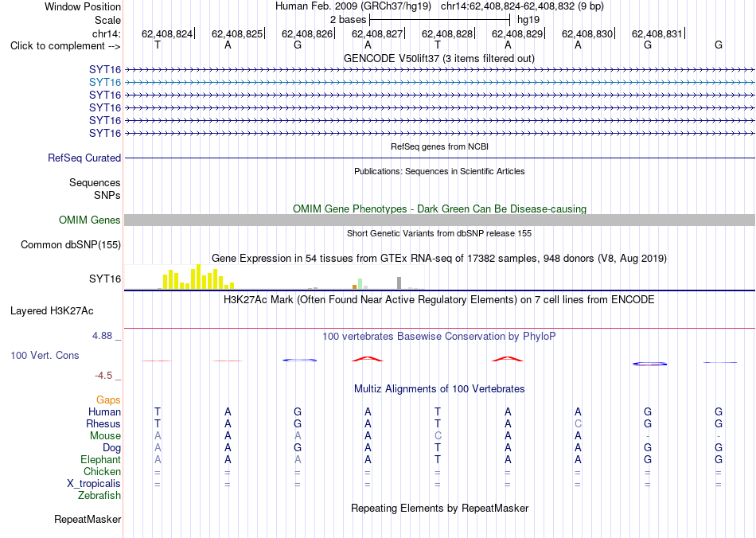The height and width of the screenshot is (538, 756).
Task: Click the 'Click to complement -->' label
Action: tap(65, 46)
